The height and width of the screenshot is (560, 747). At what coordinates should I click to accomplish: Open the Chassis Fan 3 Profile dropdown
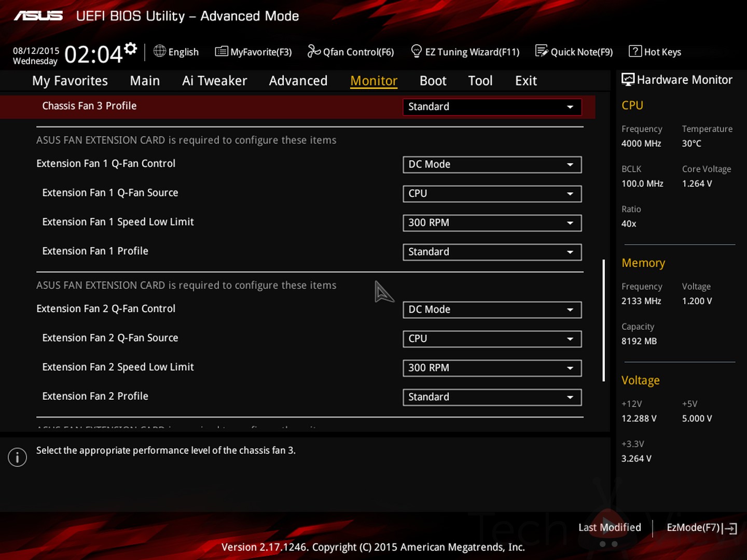492,107
